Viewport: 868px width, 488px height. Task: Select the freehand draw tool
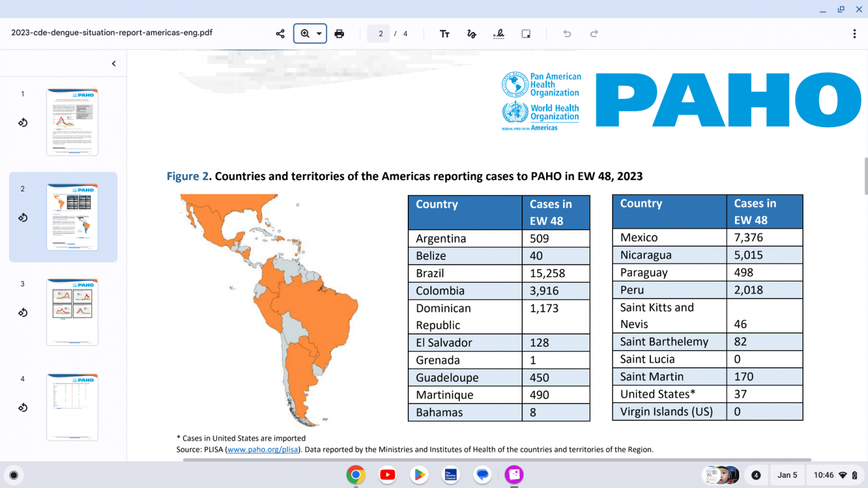[472, 33]
